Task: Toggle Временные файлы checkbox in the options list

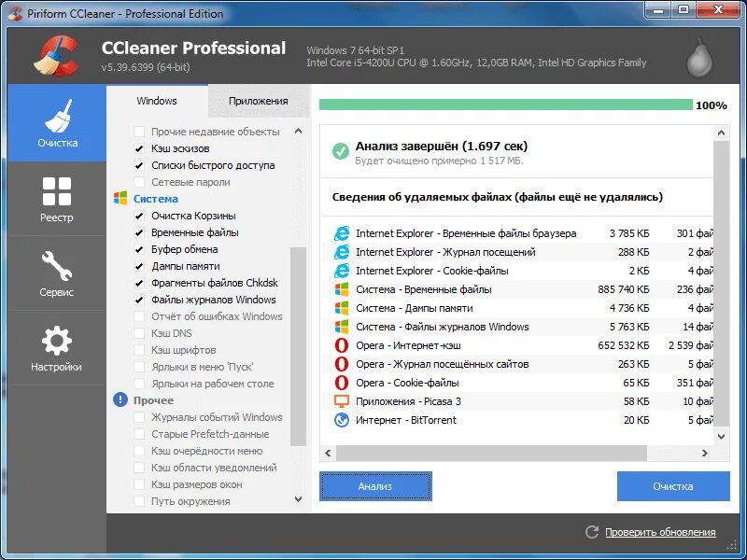Action: pyautogui.click(x=139, y=232)
